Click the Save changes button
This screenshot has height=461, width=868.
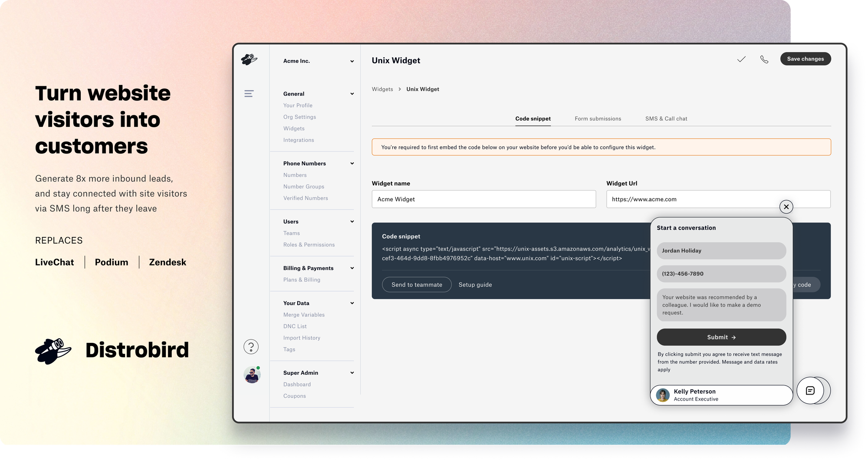(806, 59)
